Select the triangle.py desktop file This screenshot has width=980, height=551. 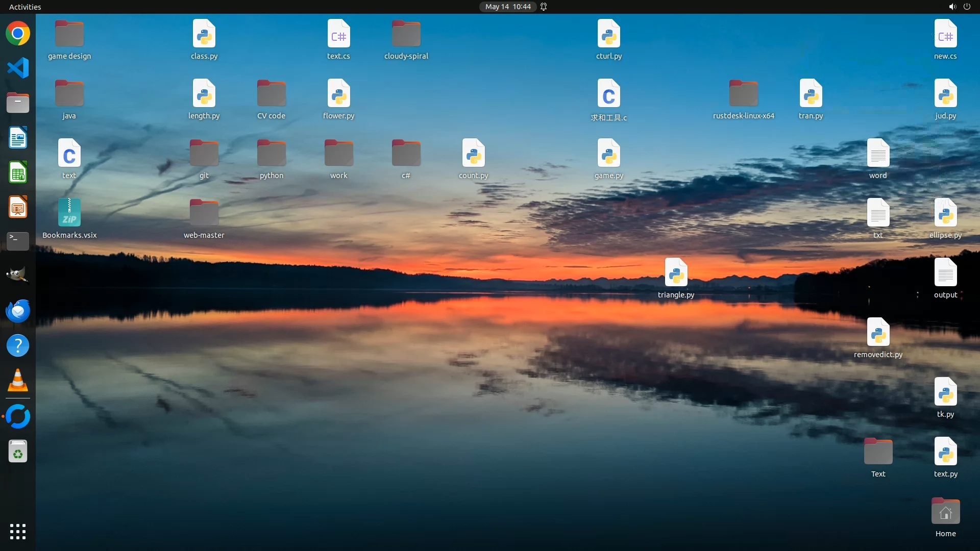coord(676,272)
